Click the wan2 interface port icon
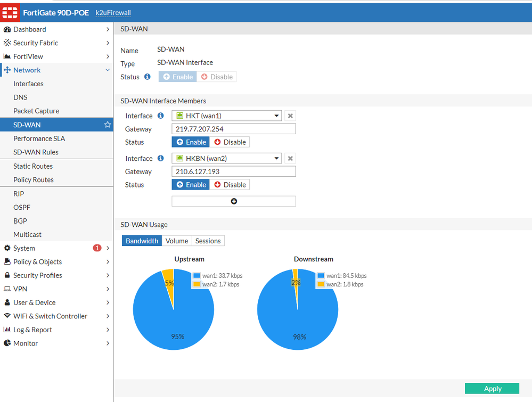This screenshot has height=402, width=532. [x=180, y=158]
